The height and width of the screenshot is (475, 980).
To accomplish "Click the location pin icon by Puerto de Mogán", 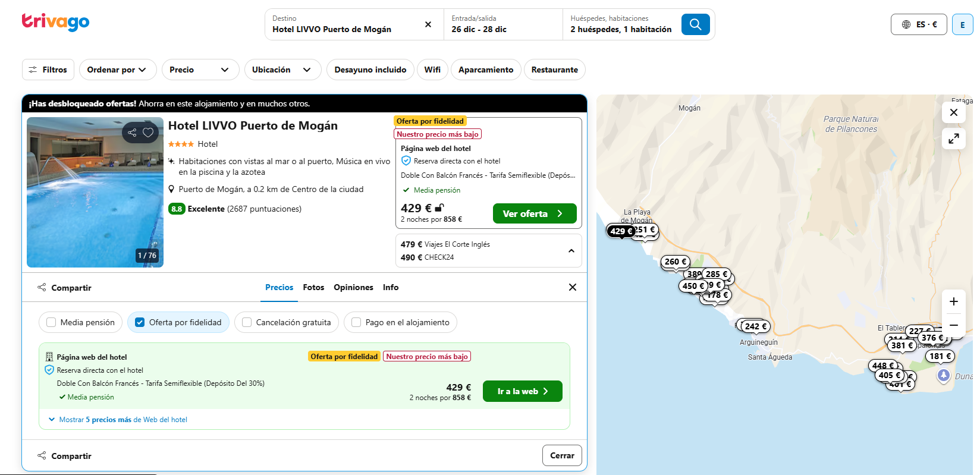I will 172,189.
